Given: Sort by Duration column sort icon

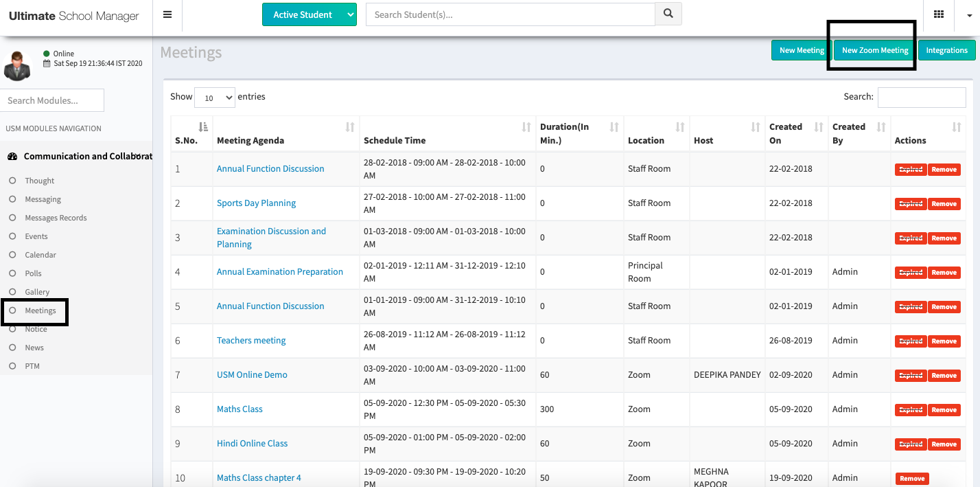Looking at the screenshot, I should tap(614, 126).
